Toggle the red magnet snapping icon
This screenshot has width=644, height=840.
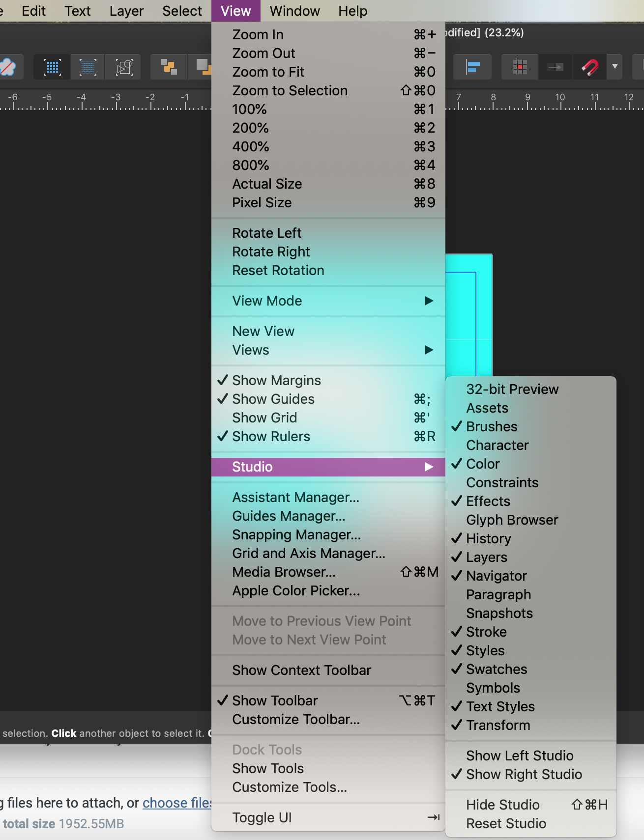pos(590,67)
